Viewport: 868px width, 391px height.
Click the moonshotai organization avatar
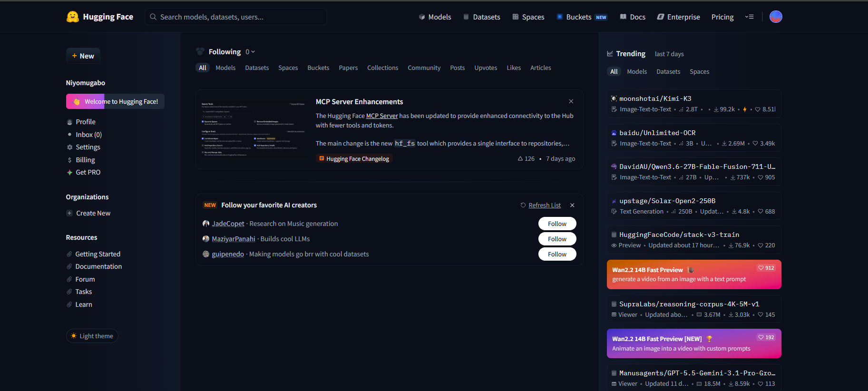click(614, 98)
